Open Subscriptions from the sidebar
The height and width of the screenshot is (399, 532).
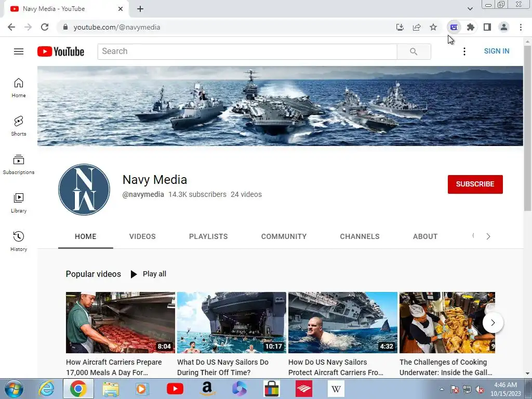[x=19, y=165]
